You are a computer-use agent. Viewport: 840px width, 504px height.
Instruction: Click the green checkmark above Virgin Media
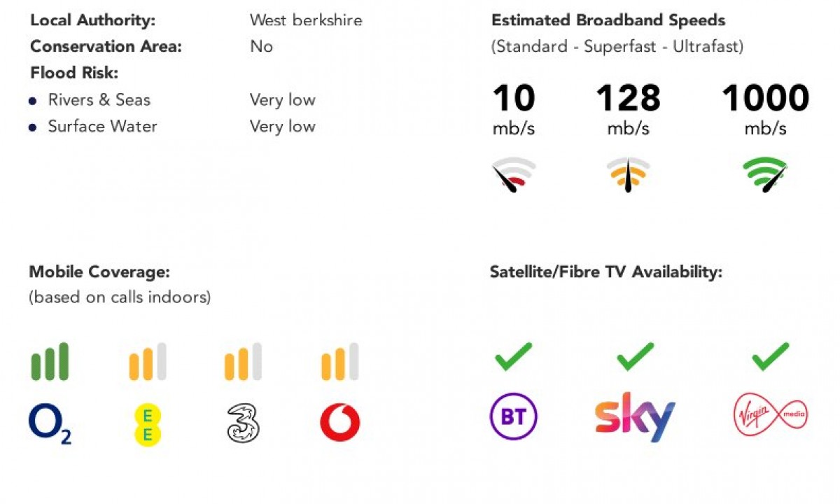[770, 356]
